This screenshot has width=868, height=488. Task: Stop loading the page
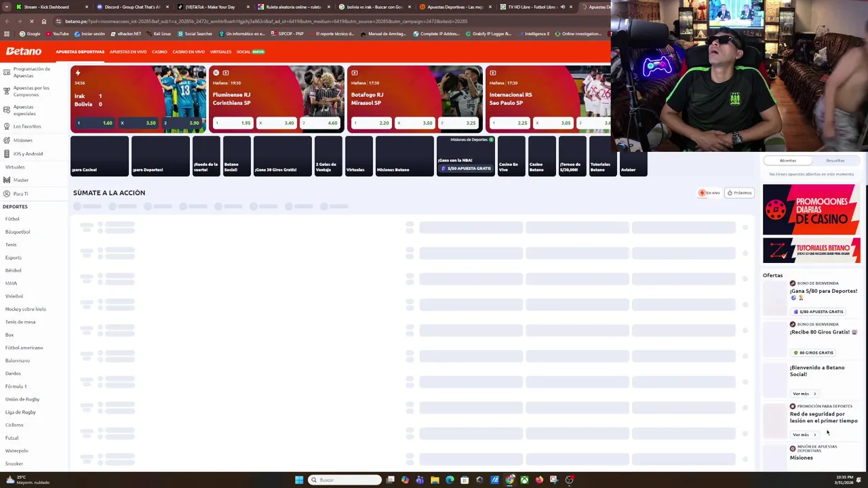[x=32, y=22]
